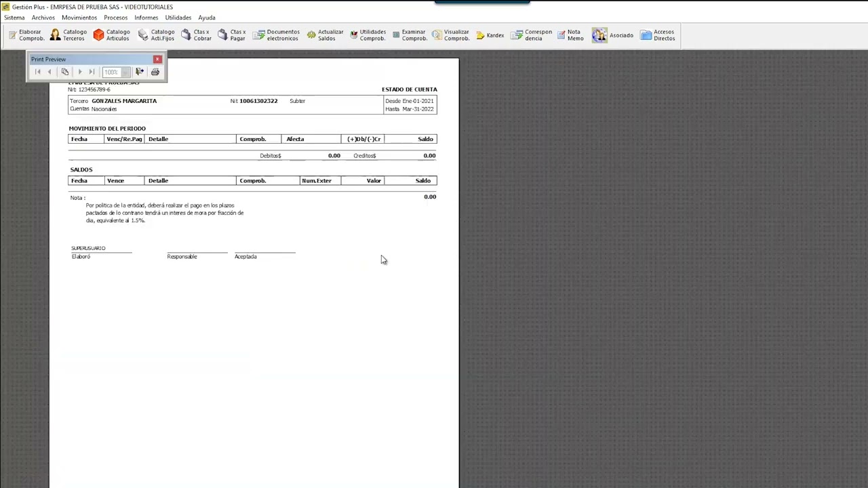Open the Utilidades menu
Screen dimensions: 868x488
click(x=178, y=18)
